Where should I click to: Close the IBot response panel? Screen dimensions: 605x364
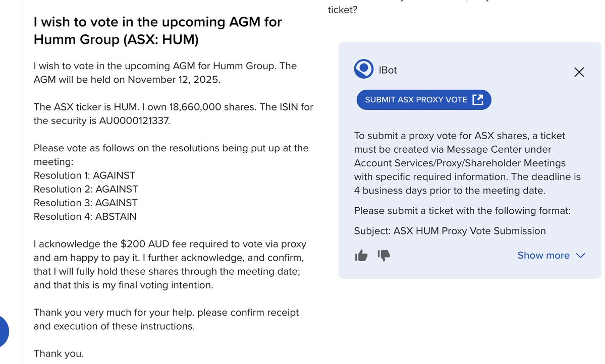point(579,72)
